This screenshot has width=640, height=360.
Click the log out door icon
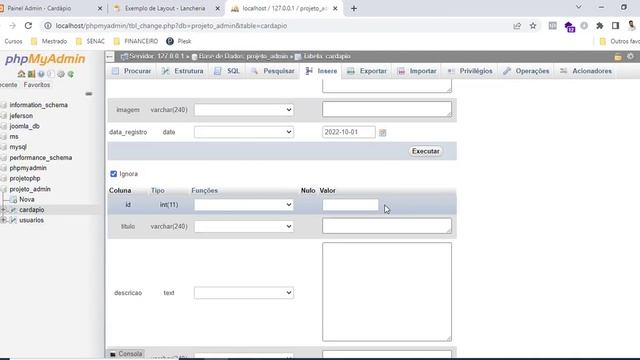click(31, 74)
